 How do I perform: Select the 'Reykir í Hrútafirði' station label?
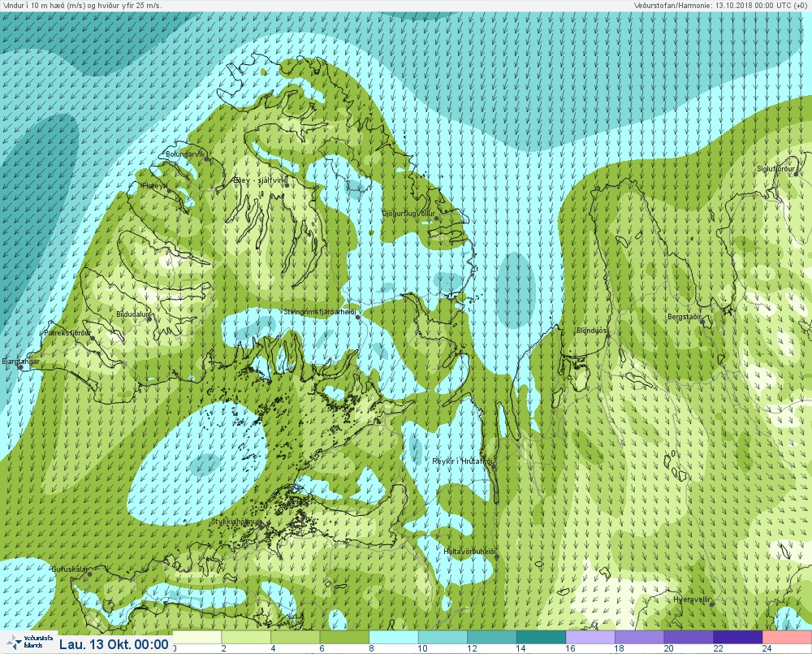(x=464, y=461)
